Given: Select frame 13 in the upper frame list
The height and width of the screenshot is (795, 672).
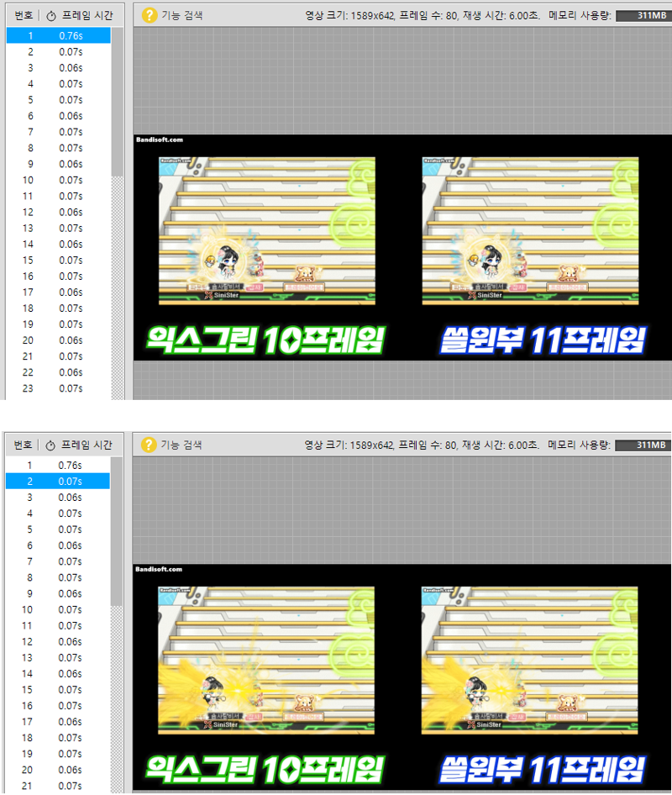Looking at the screenshot, I should coord(58,228).
